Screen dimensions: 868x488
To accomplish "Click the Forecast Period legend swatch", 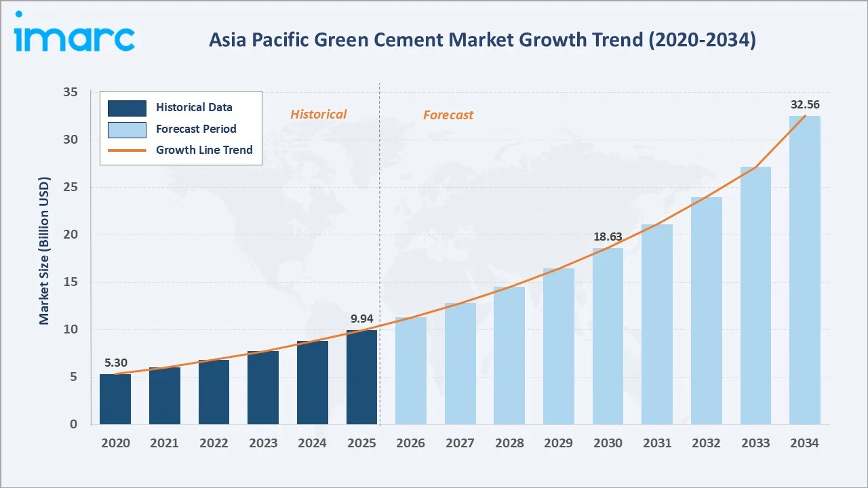I will coord(127,129).
